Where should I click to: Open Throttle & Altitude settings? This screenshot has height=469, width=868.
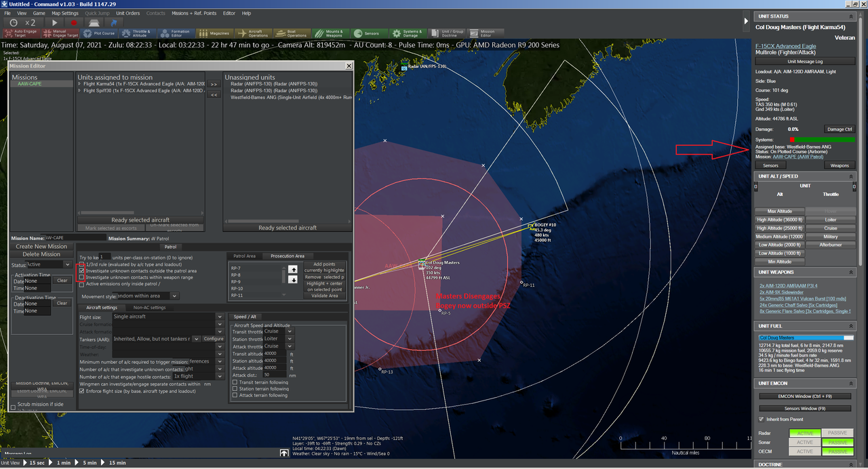137,33
